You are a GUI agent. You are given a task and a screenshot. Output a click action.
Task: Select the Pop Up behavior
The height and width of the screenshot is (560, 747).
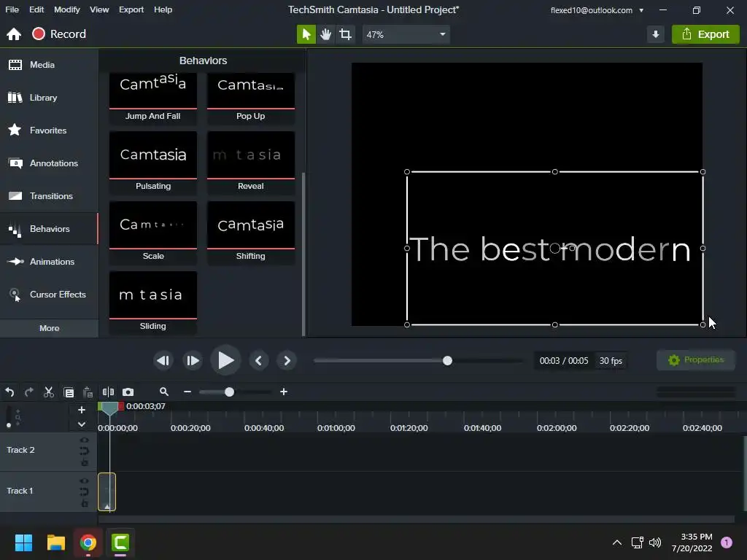tap(251, 98)
